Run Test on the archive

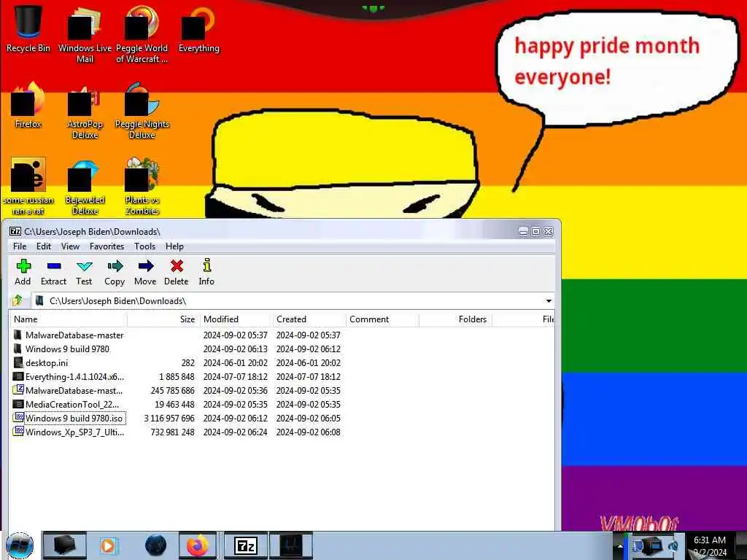[84, 272]
